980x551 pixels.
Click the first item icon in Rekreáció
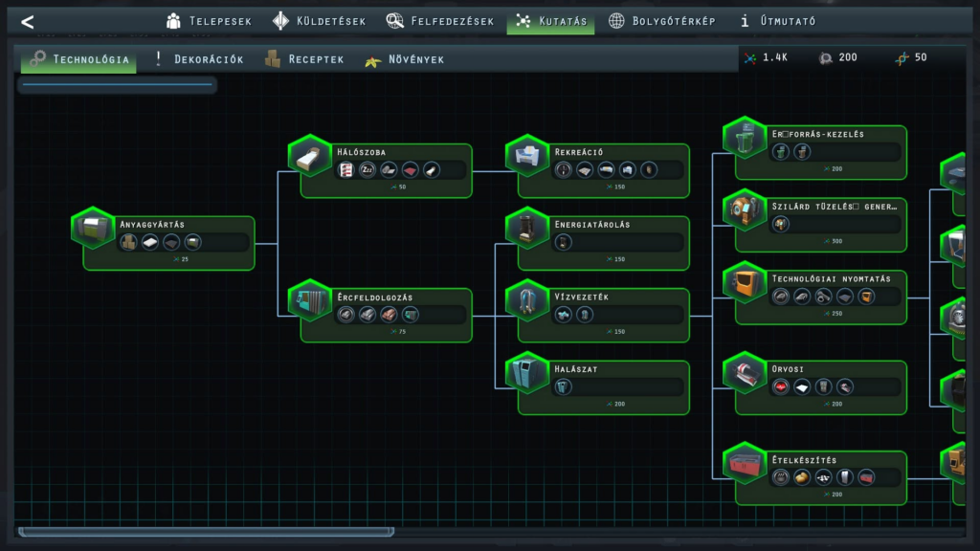(563, 170)
